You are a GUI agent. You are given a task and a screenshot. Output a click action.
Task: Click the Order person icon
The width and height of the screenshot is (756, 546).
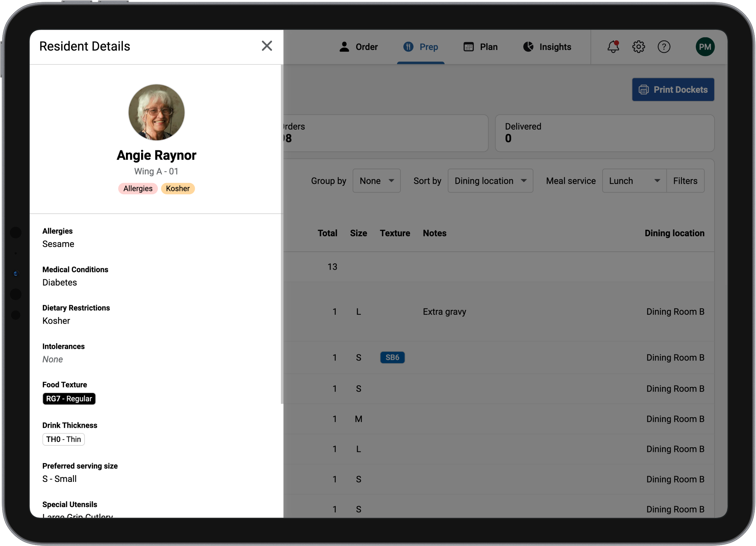click(344, 47)
